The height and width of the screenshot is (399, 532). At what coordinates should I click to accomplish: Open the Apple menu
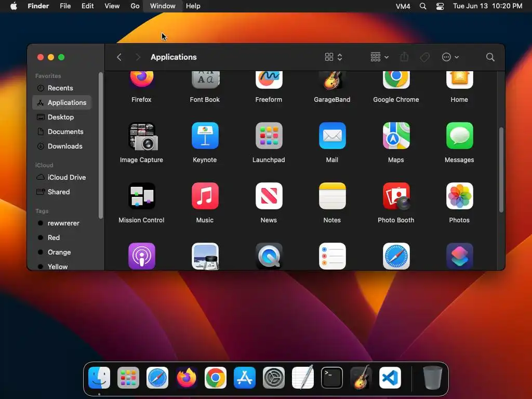coord(14,6)
